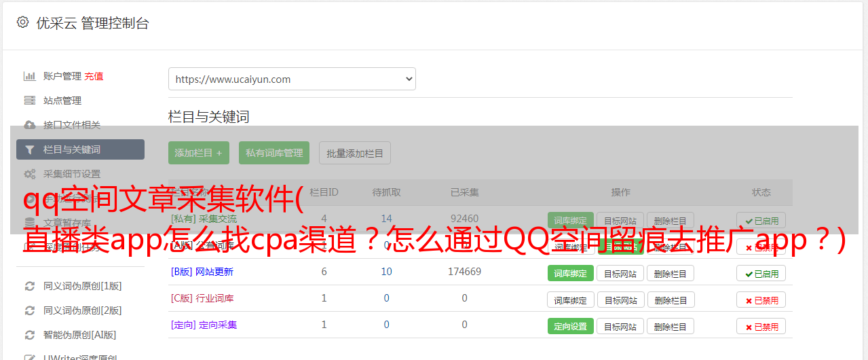Open the [定向] 定向采集 column link
This screenshot has height=360, width=868.
tap(204, 325)
